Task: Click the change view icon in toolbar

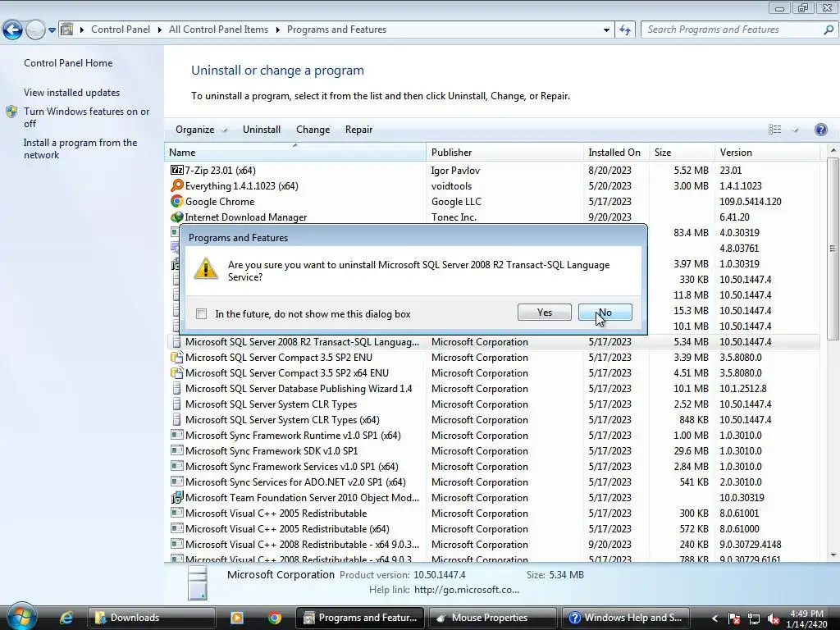Action: 774,129
